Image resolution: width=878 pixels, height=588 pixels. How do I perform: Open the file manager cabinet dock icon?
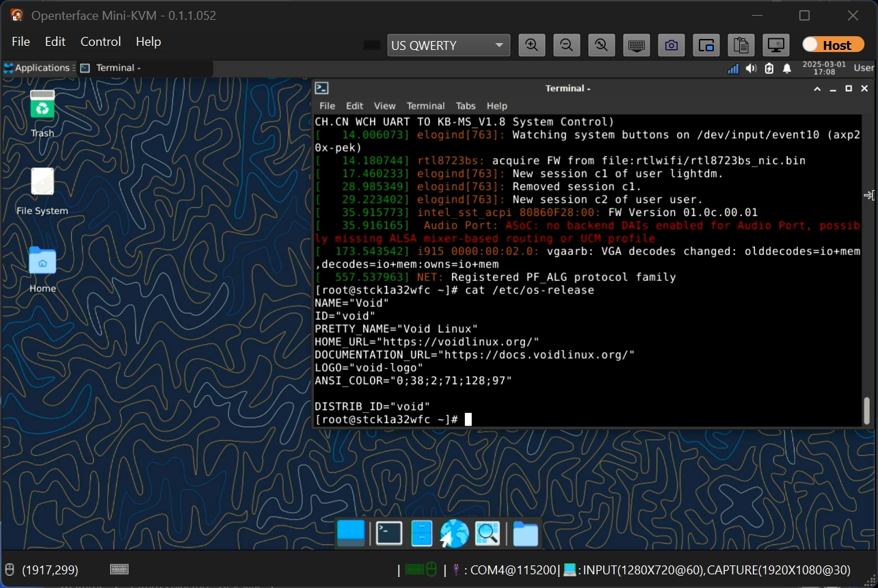pyautogui.click(x=422, y=533)
